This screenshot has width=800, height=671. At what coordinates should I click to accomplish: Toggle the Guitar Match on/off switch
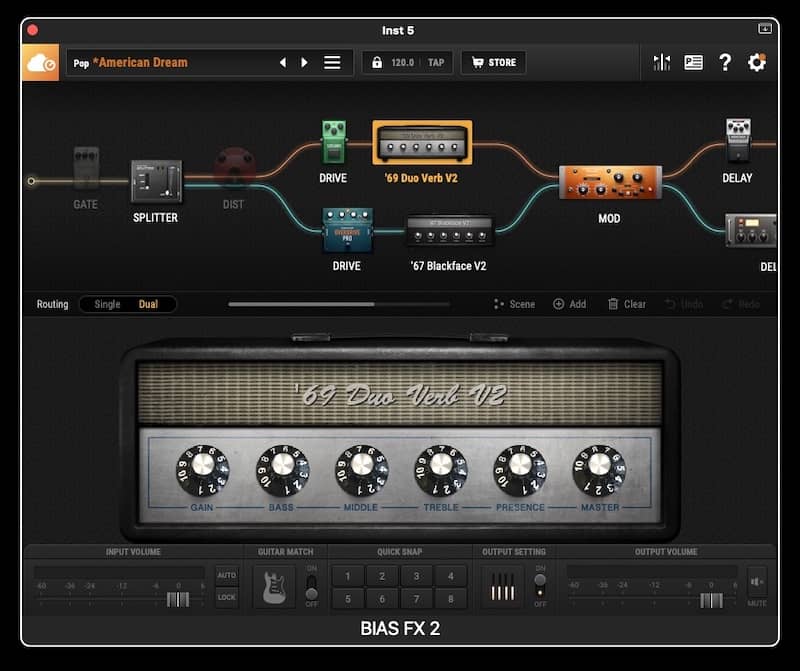(x=311, y=587)
